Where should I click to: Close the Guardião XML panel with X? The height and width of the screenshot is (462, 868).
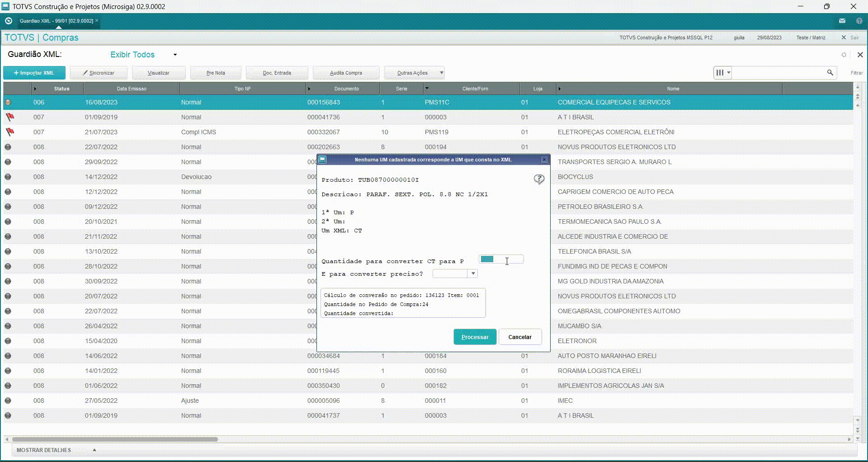pos(860,55)
